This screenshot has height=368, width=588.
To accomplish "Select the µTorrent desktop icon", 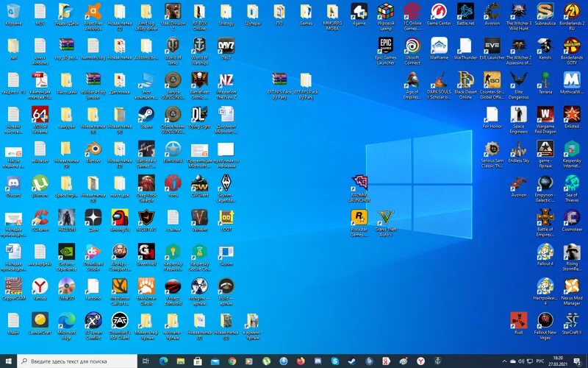I will point(40,183).
